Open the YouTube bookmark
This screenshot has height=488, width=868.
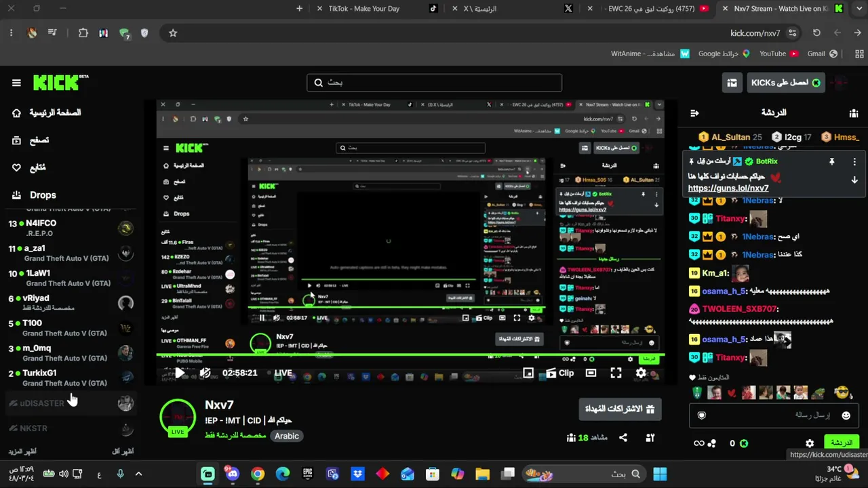coord(778,54)
